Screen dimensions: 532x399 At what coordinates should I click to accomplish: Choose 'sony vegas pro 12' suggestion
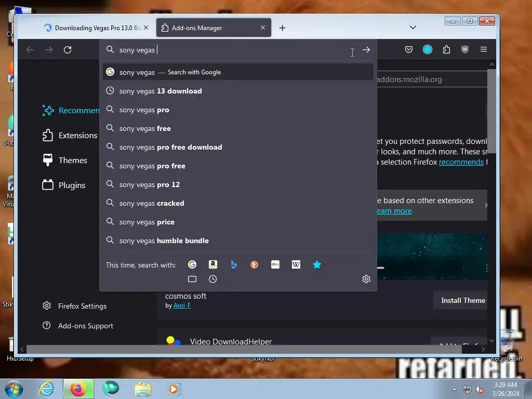[x=238, y=184]
